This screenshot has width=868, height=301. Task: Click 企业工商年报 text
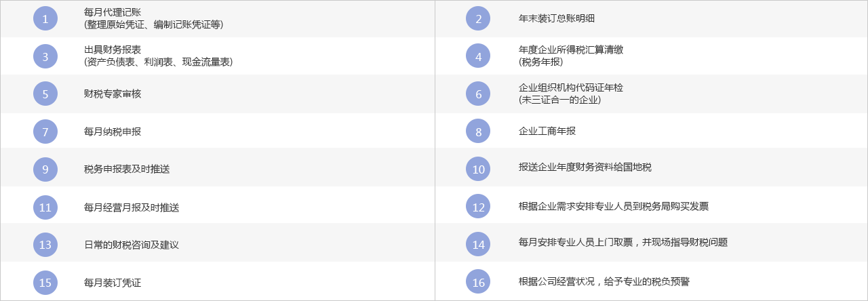547,131
